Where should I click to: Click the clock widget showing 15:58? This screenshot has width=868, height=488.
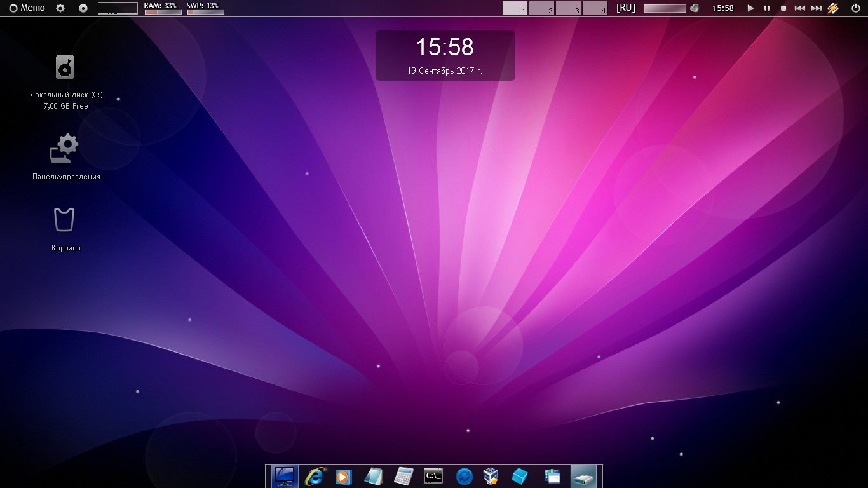tap(445, 55)
